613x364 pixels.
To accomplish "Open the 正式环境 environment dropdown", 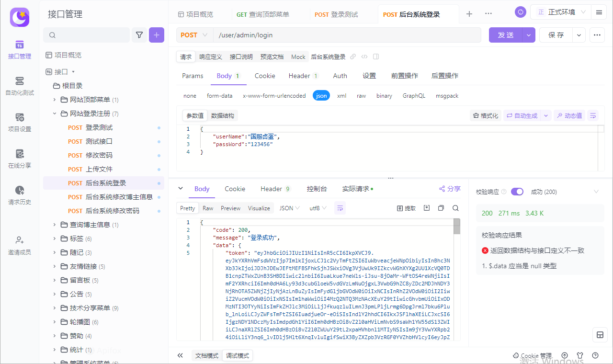I will click(560, 12).
